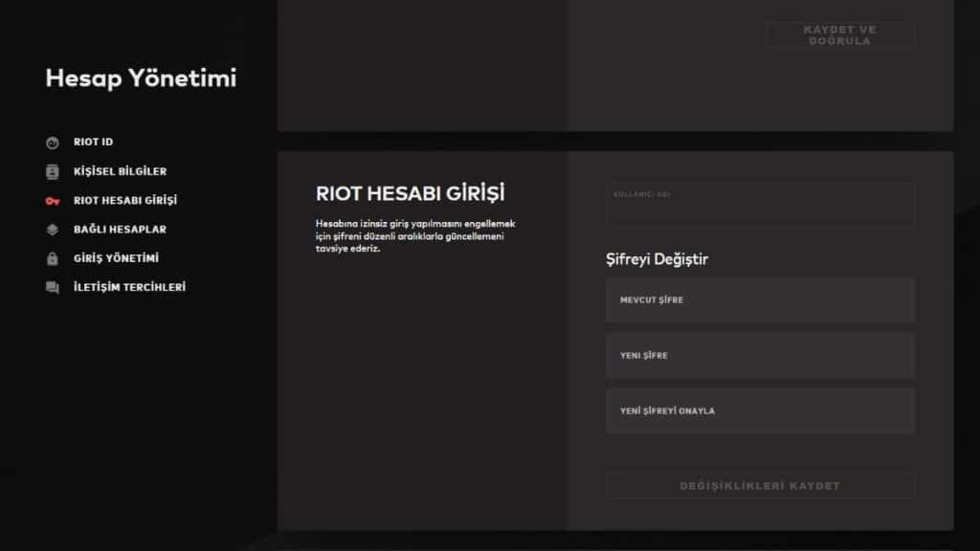Open the RIOT ID menu item
The height and width of the screenshot is (551, 980).
click(x=93, y=142)
